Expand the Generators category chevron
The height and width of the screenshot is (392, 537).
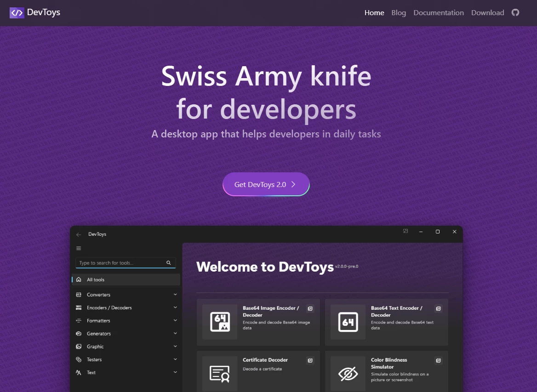pos(175,333)
